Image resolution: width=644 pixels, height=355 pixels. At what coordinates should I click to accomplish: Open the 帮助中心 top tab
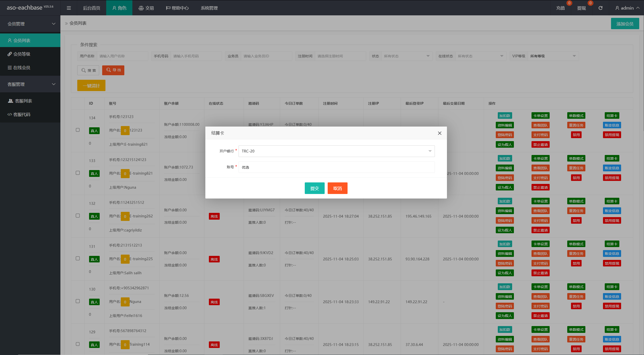click(x=177, y=8)
